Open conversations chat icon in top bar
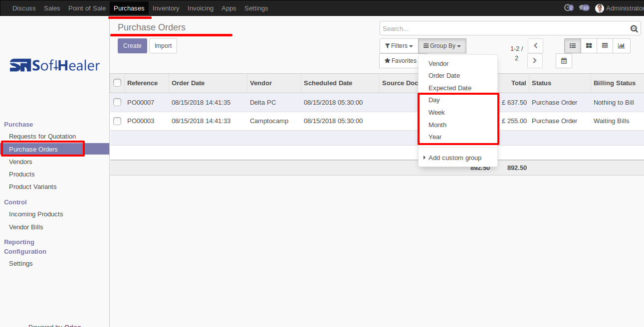Image resolution: width=644 pixels, height=327 pixels. pyautogui.click(x=584, y=8)
